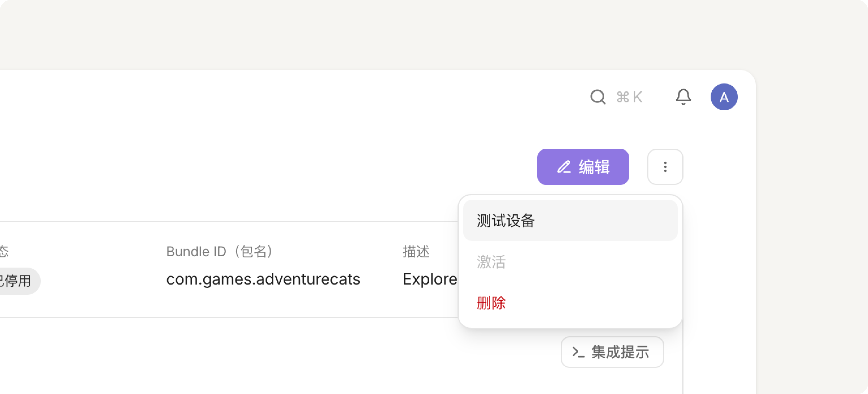This screenshot has width=868, height=394.
Task: Click terminal prompt icon on 集成提示
Action: click(x=578, y=352)
